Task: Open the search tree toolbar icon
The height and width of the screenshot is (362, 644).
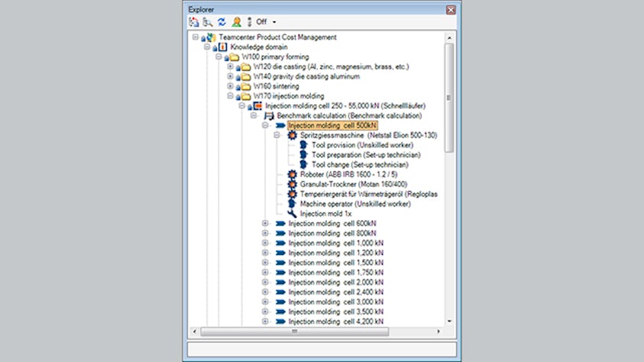Action: click(x=208, y=21)
